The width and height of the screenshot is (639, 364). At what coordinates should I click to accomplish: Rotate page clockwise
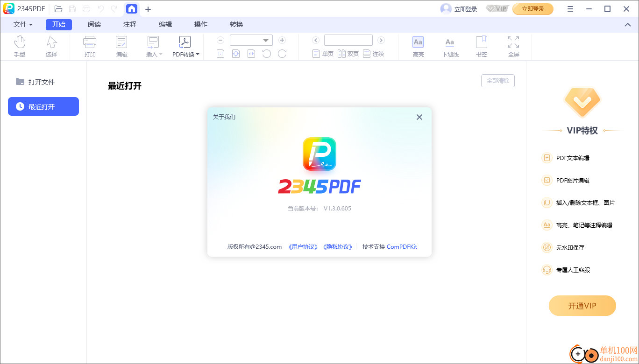282,54
